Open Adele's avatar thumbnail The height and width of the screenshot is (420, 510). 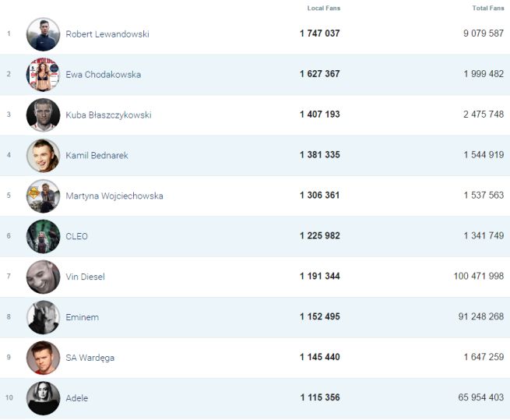click(43, 398)
